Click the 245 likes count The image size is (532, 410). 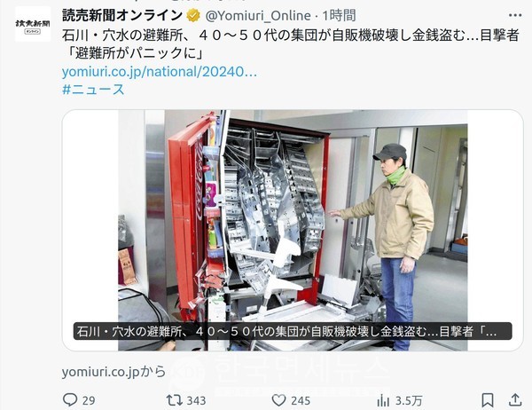click(301, 400)
